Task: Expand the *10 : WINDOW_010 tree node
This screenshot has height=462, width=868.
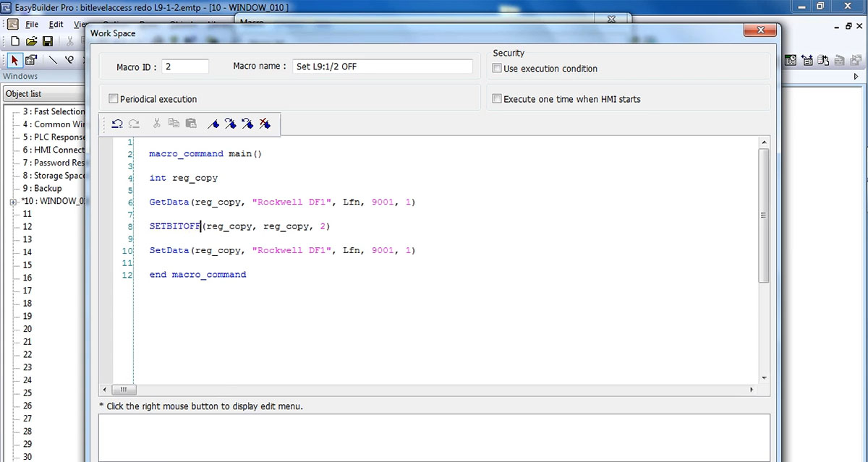Action: point(13,202)
